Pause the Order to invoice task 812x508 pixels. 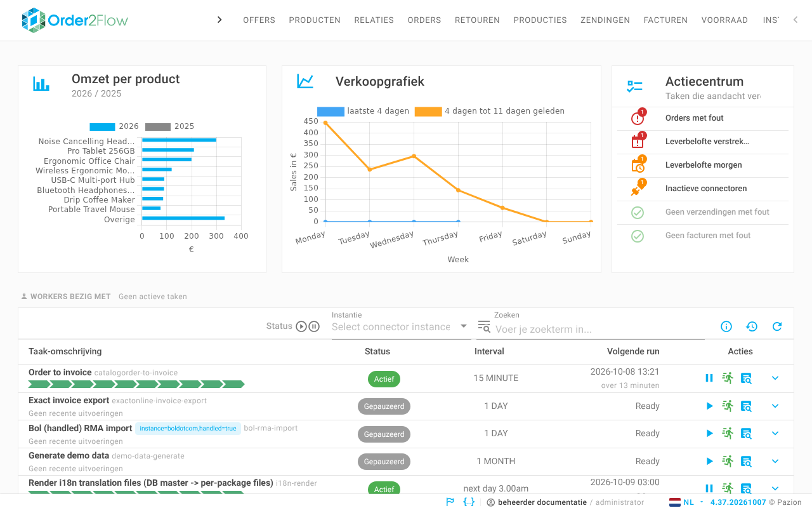coord(709,378)
